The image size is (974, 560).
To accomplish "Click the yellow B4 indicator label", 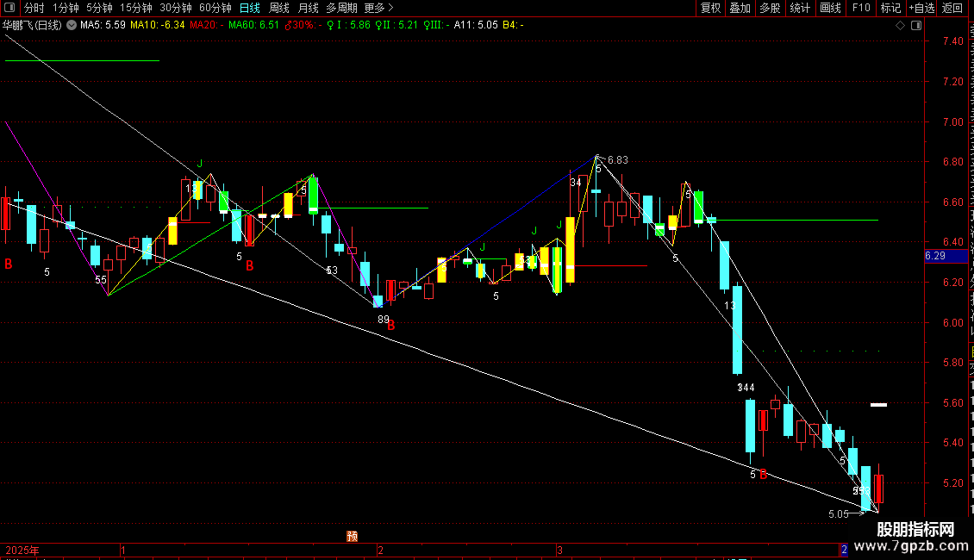I will pos(513,25).
